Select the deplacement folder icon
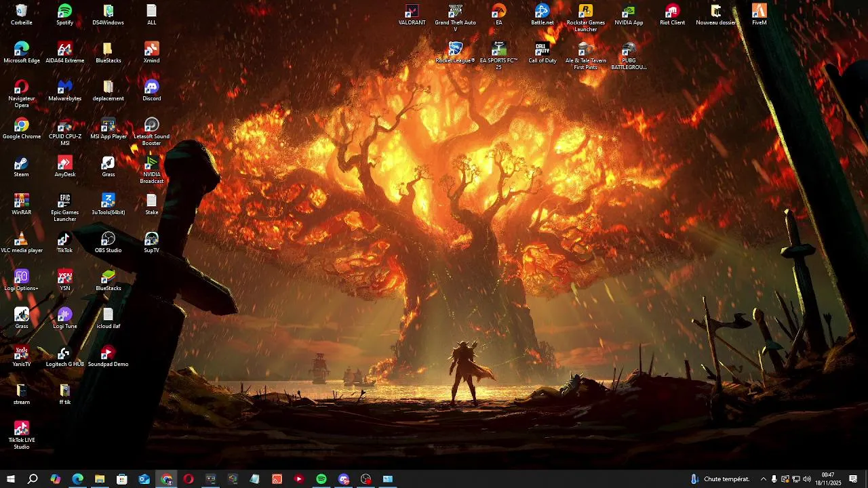Image resolution: width=868 pixels, height=488 pixels. coord(108,91)
